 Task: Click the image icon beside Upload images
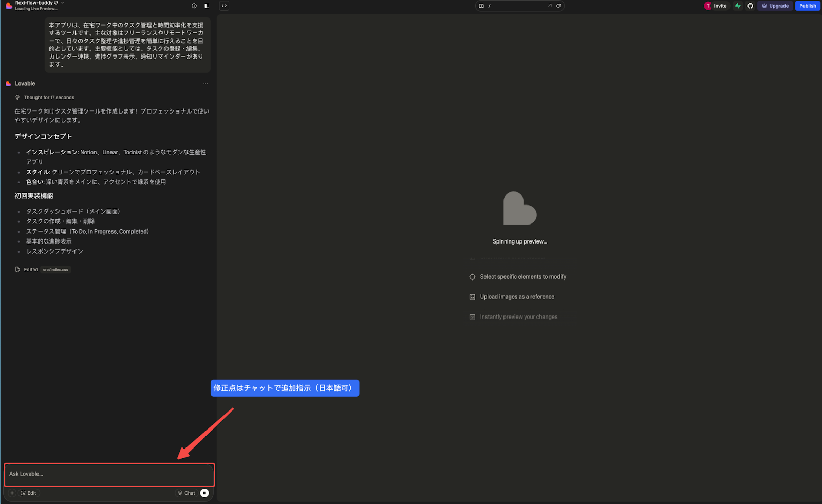(x=472, y=297)
